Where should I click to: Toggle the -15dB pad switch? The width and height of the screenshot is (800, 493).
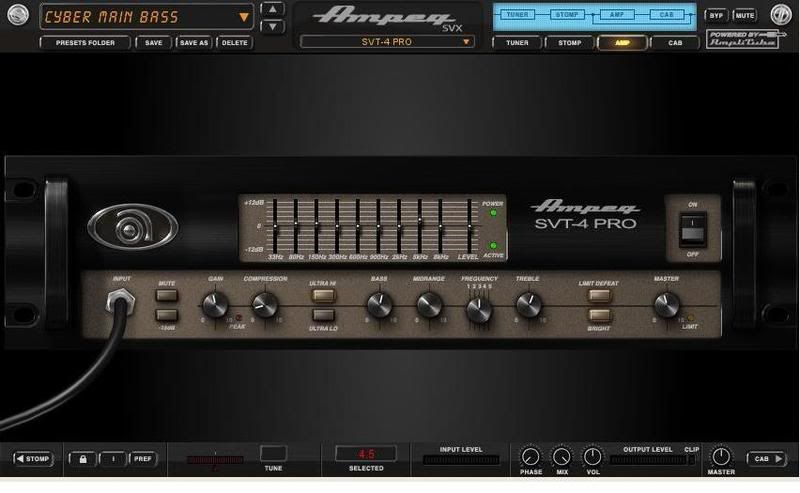(167, 315)
